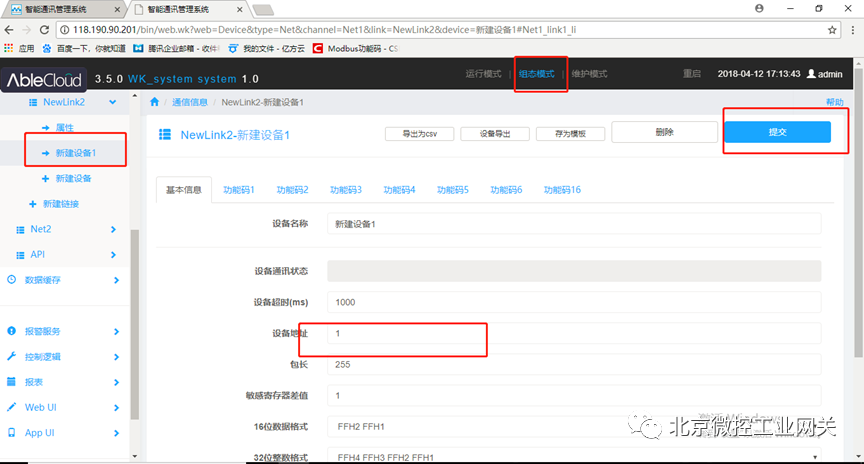Bookmark the page with the star icon
Viewport: 864px width, 464px height.
click(832, 30)
